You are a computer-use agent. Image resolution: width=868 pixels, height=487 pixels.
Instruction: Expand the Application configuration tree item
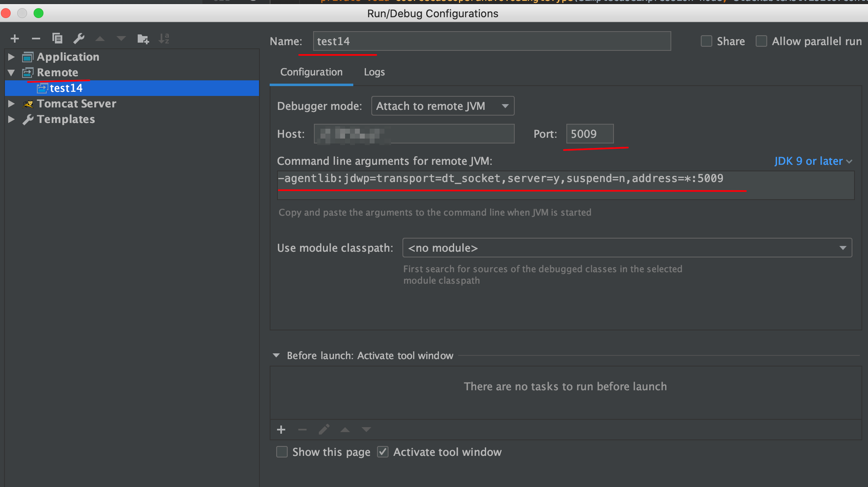pyautogui.click(x=13, y=57)
